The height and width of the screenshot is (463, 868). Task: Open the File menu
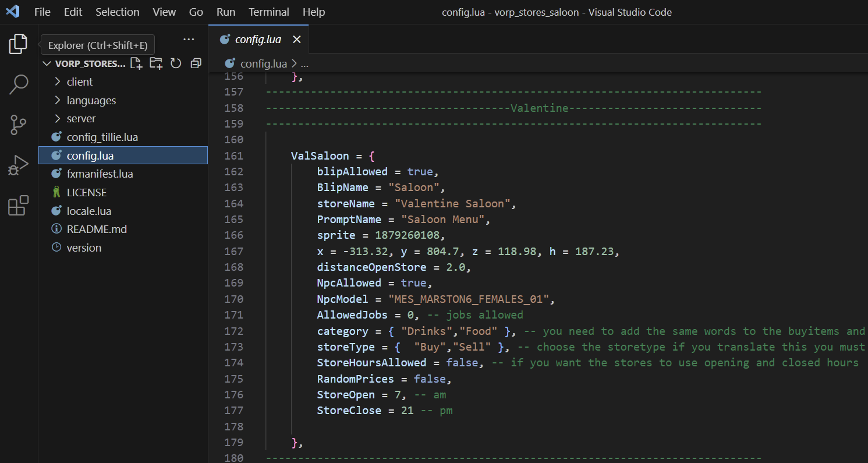tap(42, 12)
